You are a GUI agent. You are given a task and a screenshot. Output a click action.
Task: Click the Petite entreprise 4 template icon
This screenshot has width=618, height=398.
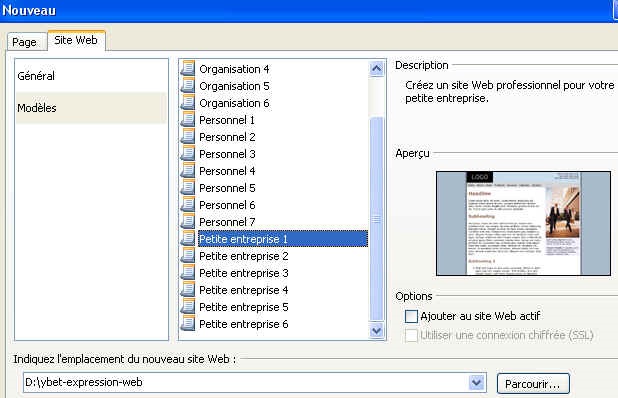tap(188, 290)
